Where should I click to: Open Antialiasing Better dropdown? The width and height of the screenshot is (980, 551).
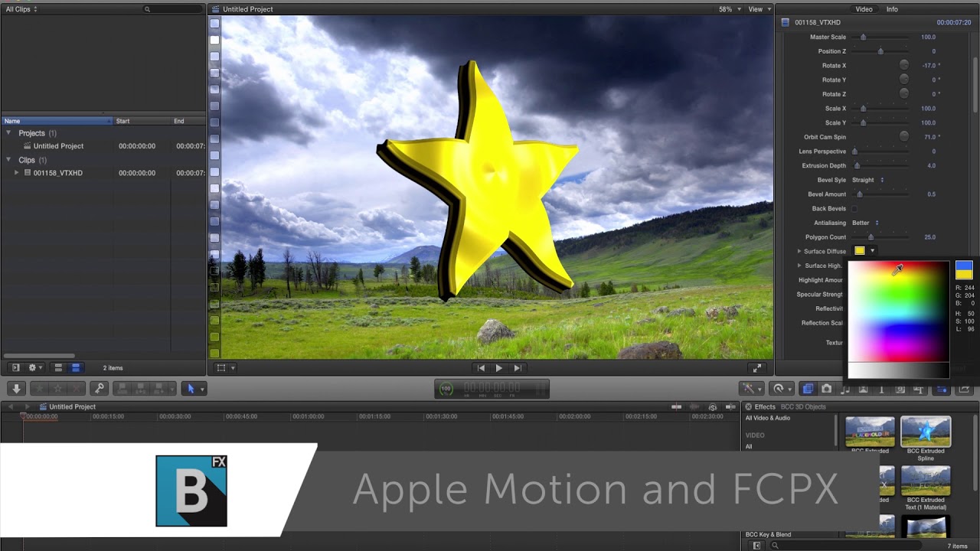pos(865,223)
